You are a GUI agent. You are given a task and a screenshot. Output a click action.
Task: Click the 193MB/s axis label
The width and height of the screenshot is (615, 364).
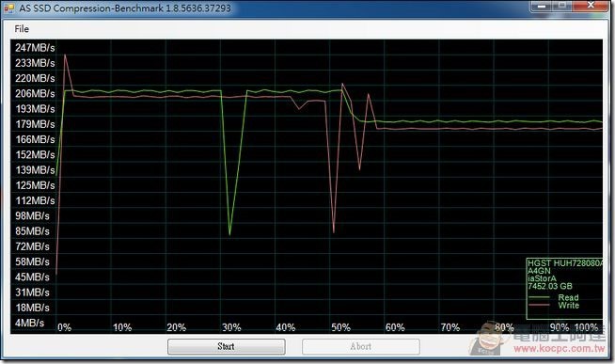pos(35,109)
